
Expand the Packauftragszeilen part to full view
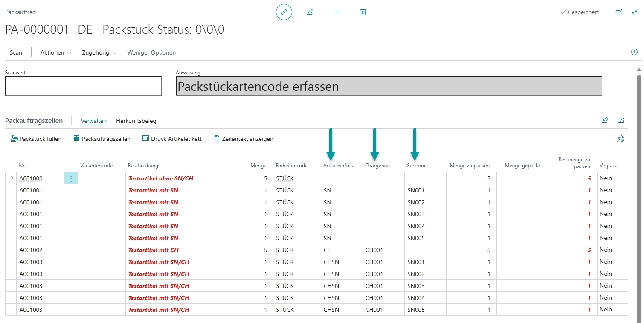(x=621, y=120)
